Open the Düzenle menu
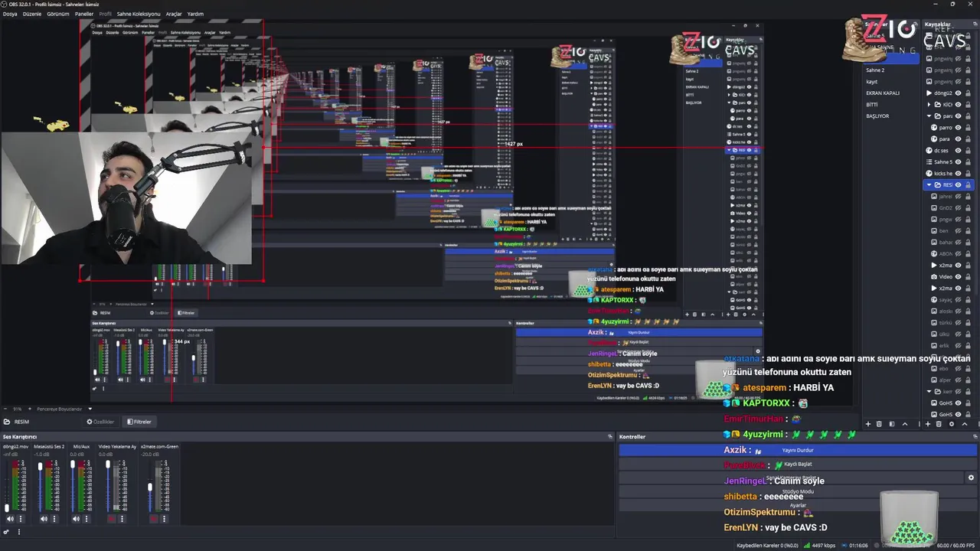This screenshot has height=551, width=980. 32,14
